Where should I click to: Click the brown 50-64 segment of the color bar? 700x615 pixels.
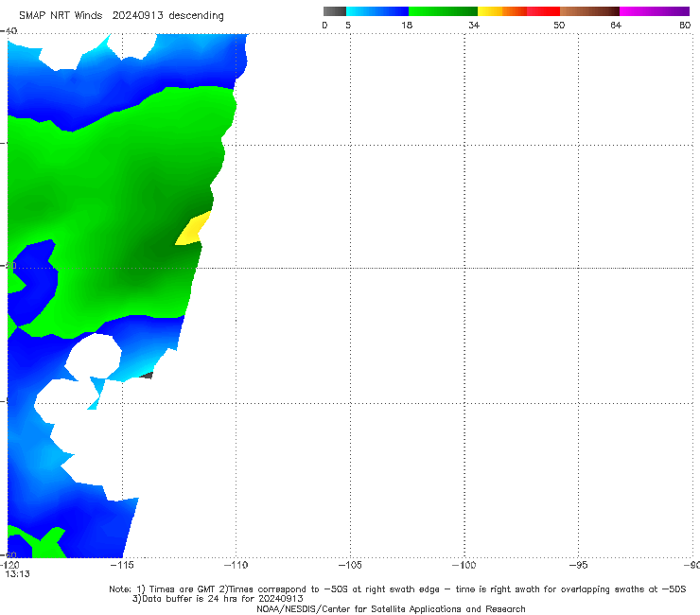pyautogui.click(x=589, y=11)
